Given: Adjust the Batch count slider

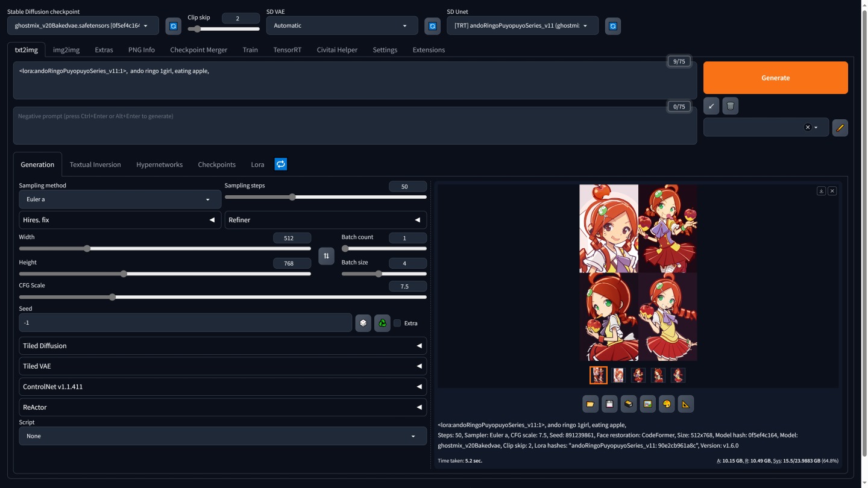Looking at the screenshot, I should coord(384,248).
